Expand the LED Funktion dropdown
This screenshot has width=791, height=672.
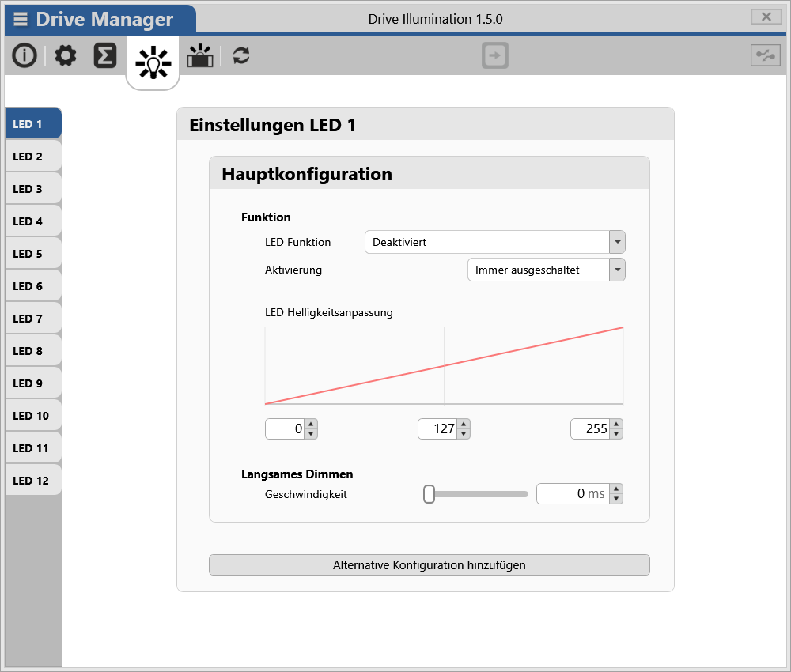tap(617, 242)
